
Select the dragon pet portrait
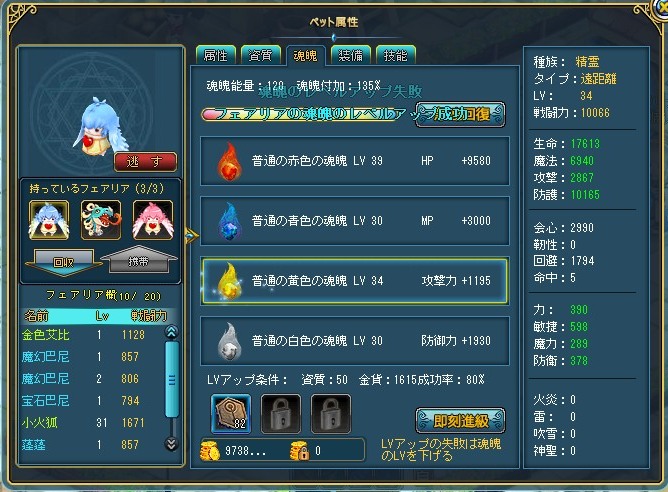(x=101, y=221)
